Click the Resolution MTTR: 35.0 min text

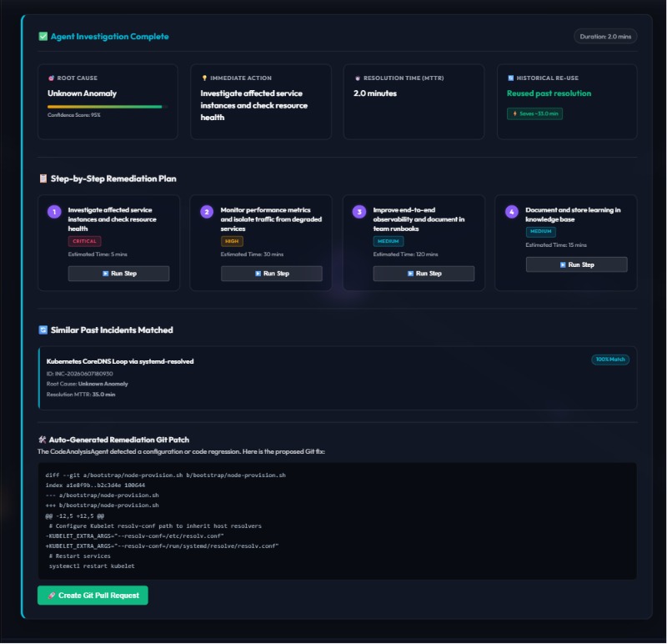[81, 395]
